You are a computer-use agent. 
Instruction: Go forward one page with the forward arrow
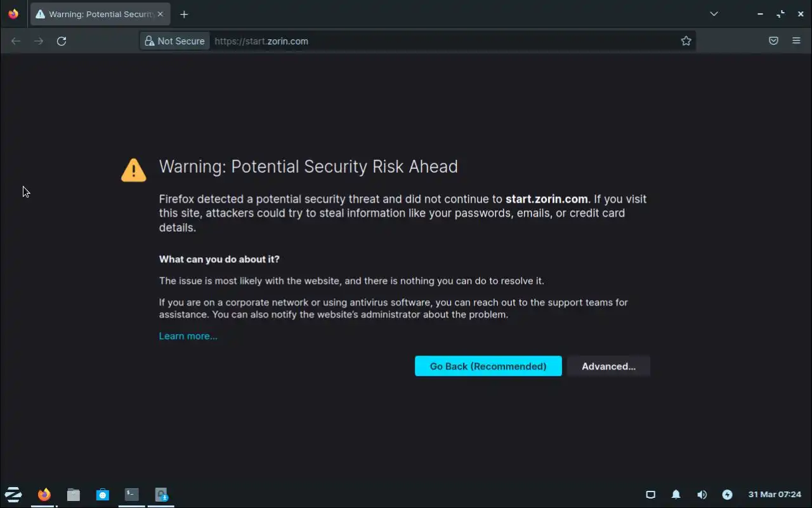[39, 41]
